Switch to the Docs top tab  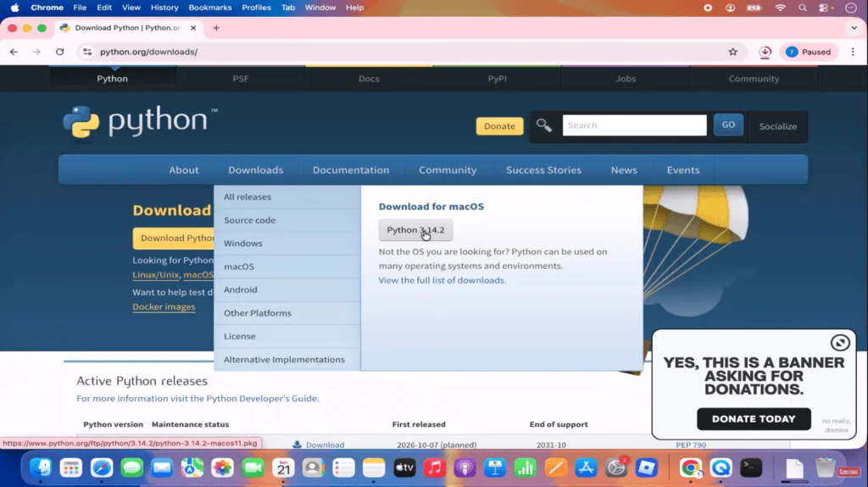point(369,79)
